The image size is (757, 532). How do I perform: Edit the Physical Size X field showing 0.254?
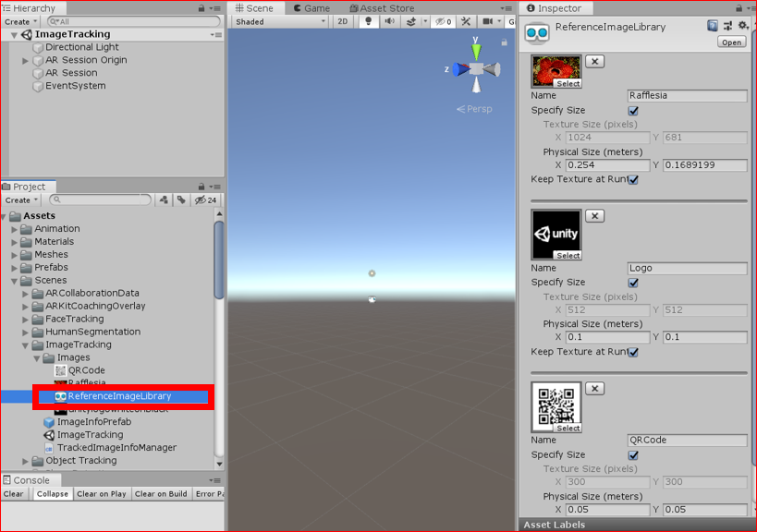(x=607, y=165)
